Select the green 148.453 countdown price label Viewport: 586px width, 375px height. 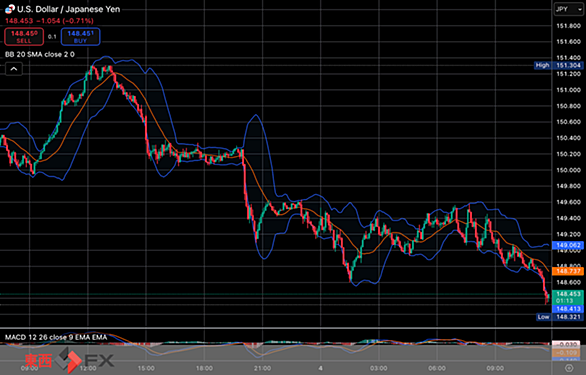[567, 297]
